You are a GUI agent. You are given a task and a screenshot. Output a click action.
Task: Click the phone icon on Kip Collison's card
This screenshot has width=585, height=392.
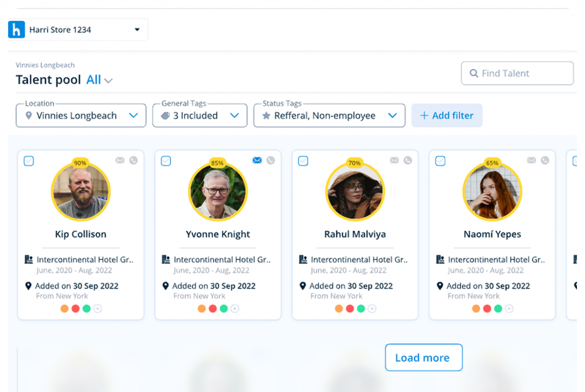point(134,160)
